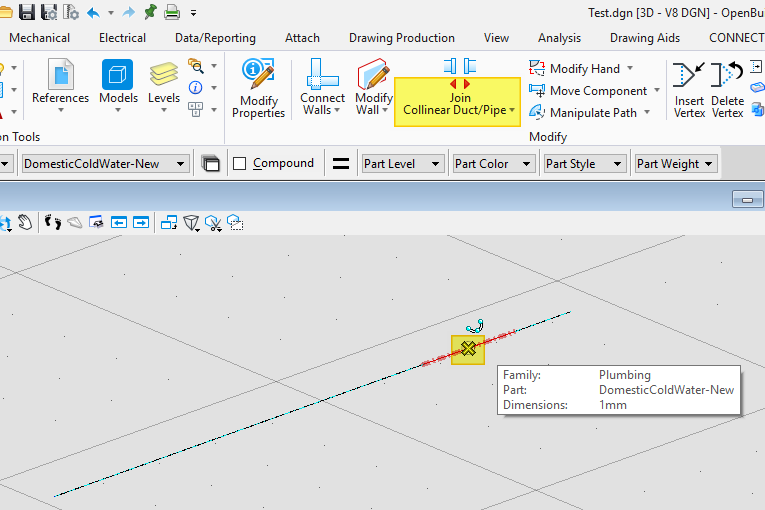Click the Models icon
The image size is (765, 510).
pos(118,83)
